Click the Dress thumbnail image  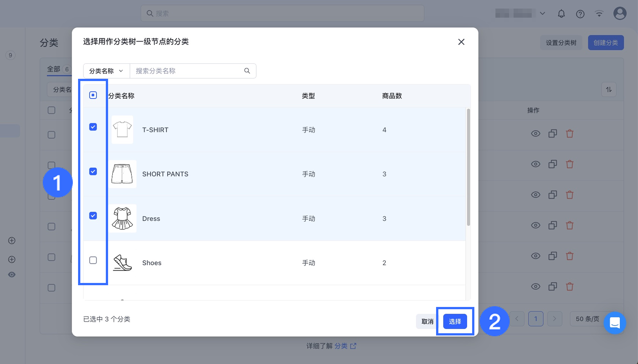(x=122, y=218)
